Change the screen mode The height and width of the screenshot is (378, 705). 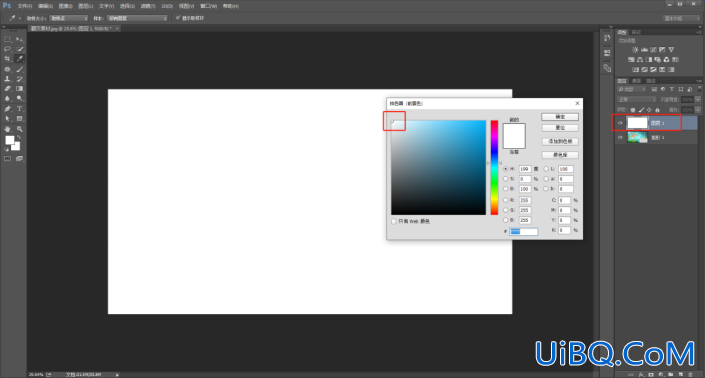pyautogui.click(x=20, y=159)
